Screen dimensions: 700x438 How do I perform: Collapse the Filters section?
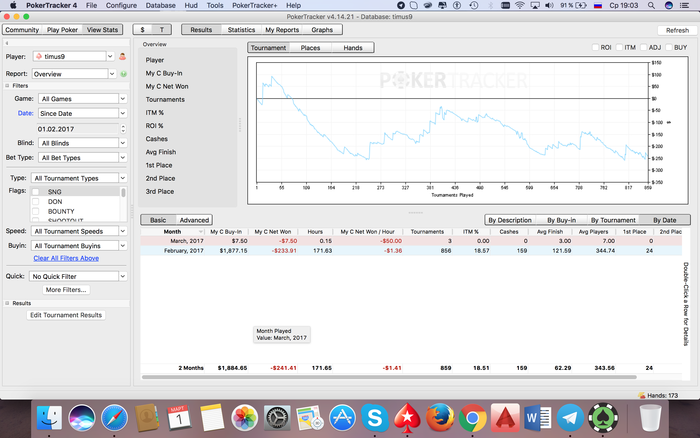pyautogui.click(x=7, y=86)
